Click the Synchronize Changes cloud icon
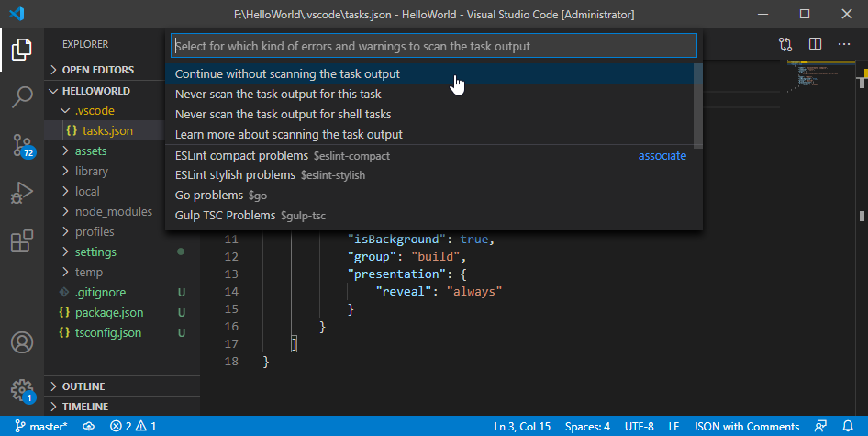Screen dimensions: 868x436 click(89, 426)
